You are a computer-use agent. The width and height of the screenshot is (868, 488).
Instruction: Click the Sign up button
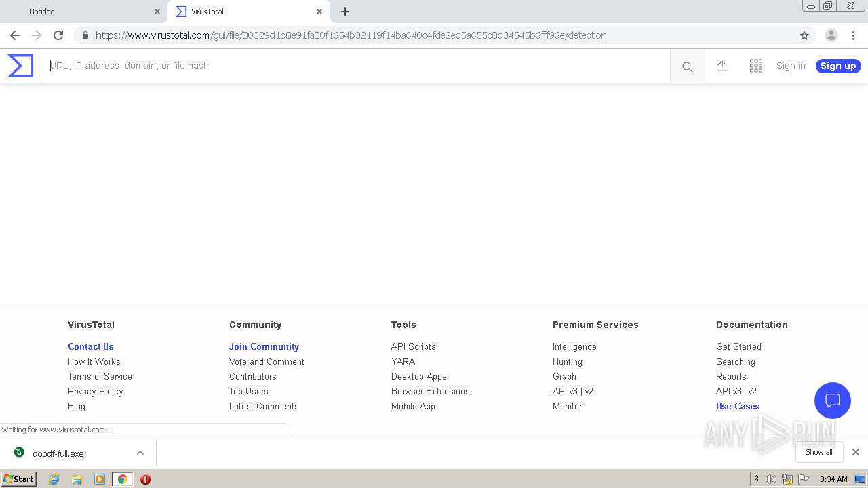pyautogui.click(x=838, y=66)
